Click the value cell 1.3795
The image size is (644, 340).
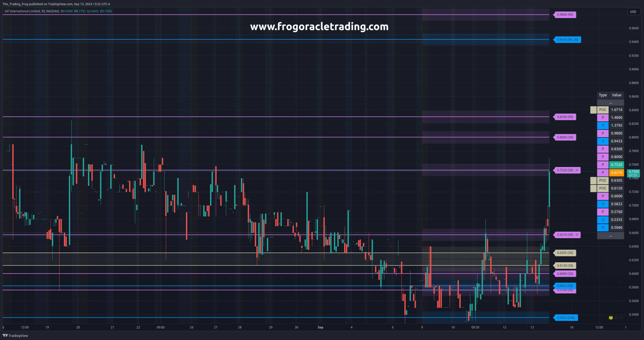[617, 126]
